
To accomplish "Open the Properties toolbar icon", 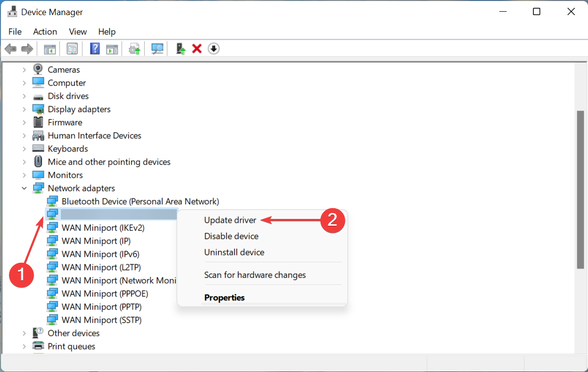I will (x=72, y=48).
